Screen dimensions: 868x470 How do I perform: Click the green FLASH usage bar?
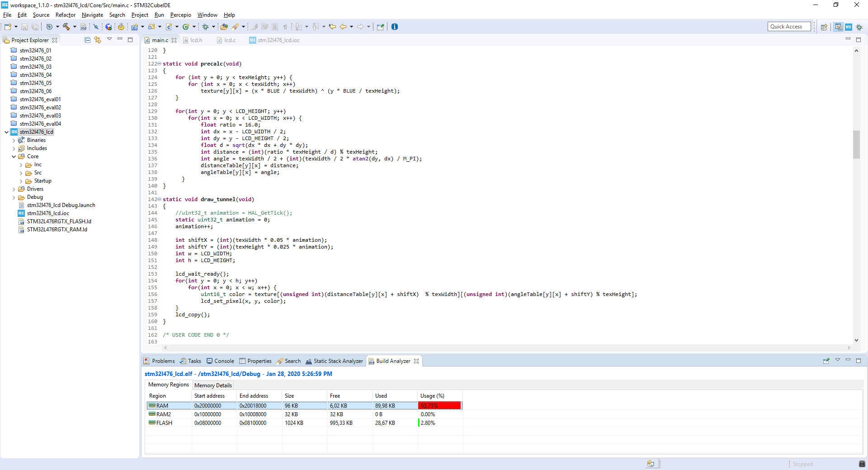tap(419, 423)
